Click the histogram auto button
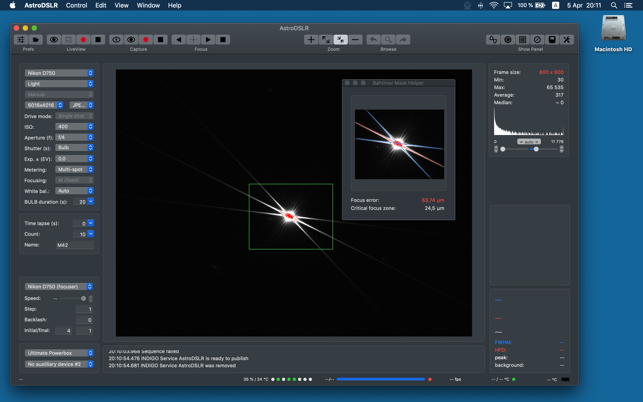This screenshot has height=402, width=643. pos(529,142)
